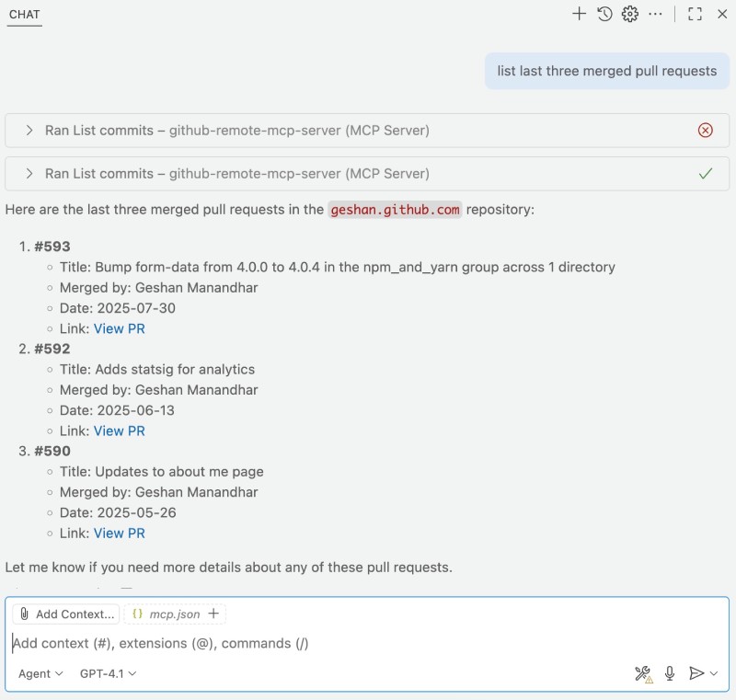Click the green checkmark on the successful tool call
The image size is (736, 700).
pos(704,173)
